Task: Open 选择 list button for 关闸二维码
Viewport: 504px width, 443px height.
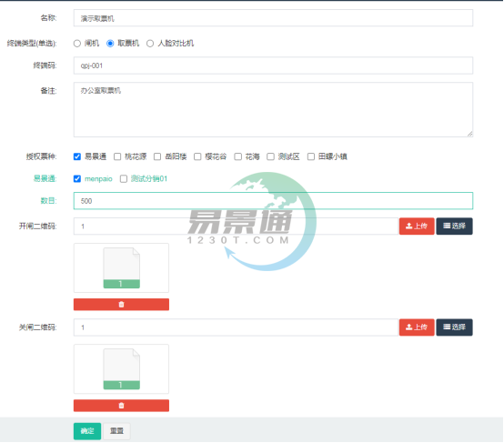Action: tap(454, 327)
